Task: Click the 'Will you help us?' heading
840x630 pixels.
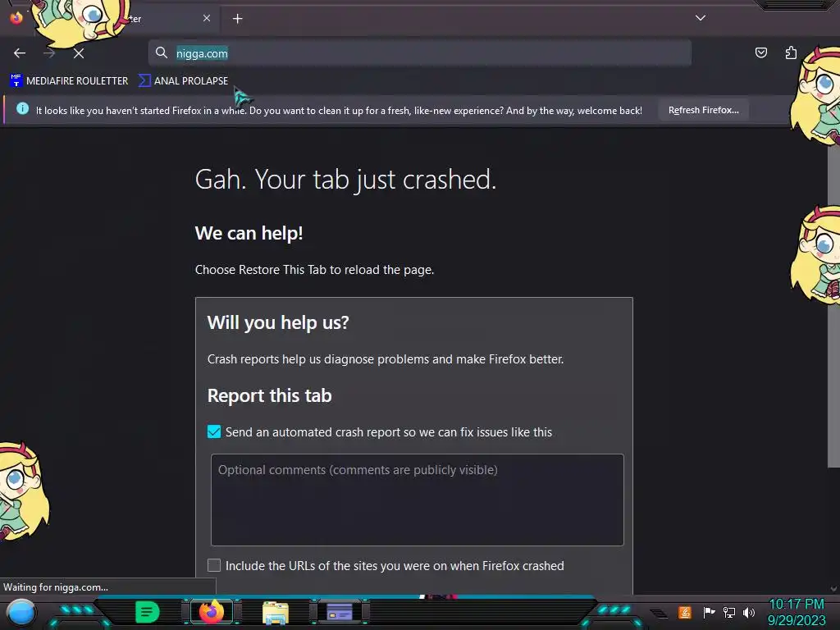Action: click(x=278, y=322)
